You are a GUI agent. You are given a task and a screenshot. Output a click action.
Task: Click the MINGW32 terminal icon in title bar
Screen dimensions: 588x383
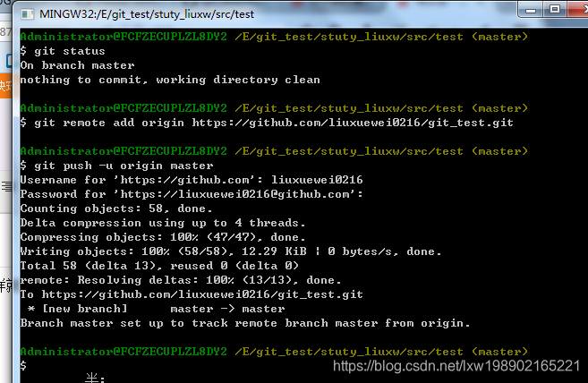pos(27,14)
